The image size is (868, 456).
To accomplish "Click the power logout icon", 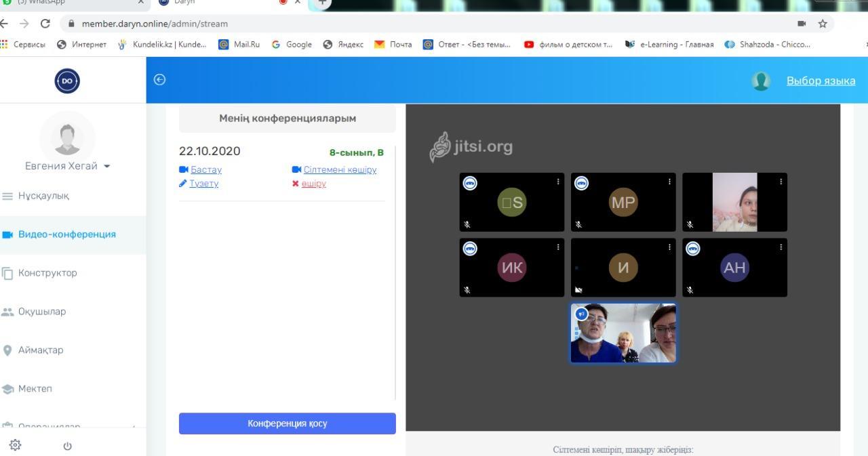I will click(67, 446).
